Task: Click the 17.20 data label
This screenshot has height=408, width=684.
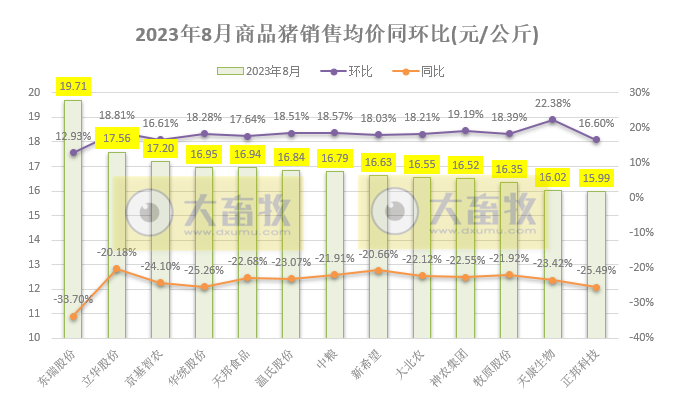Action: [x=161, y=148]
